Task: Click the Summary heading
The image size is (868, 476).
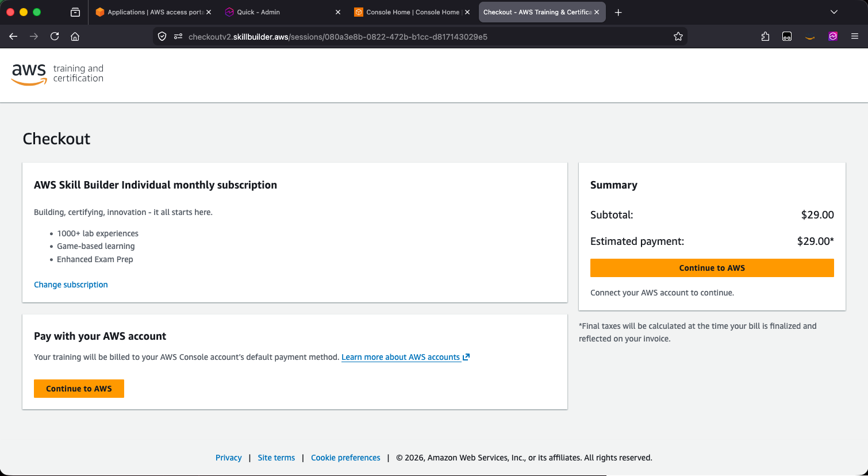Action: (614, 185)
